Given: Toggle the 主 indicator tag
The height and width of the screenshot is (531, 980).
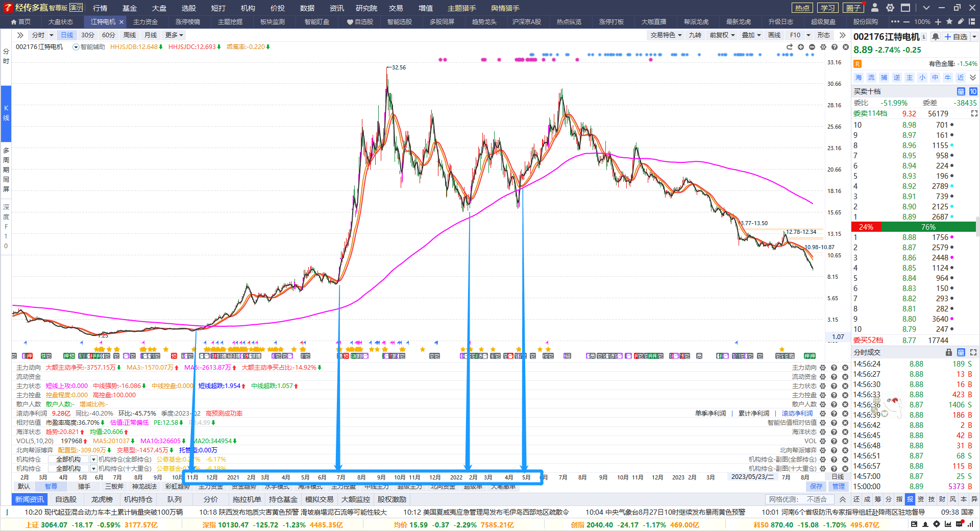Looking at the screenshot, I should [x=910, y=78].
